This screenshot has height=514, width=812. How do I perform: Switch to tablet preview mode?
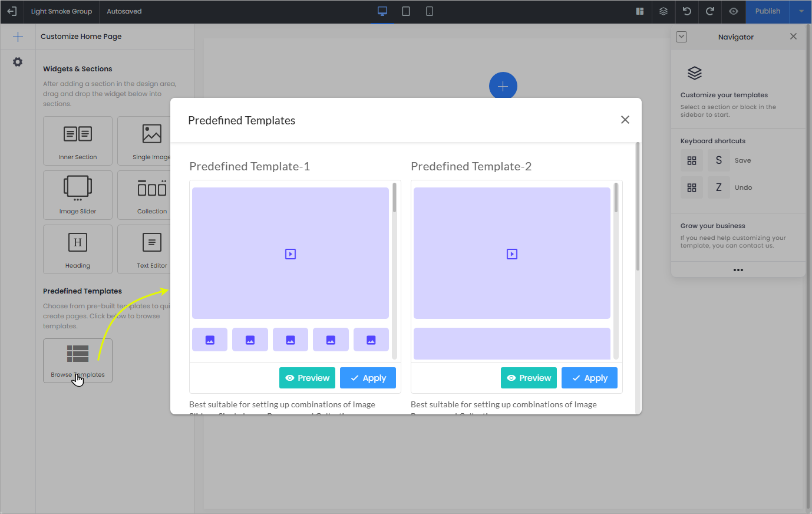click(x=406, y=11)
